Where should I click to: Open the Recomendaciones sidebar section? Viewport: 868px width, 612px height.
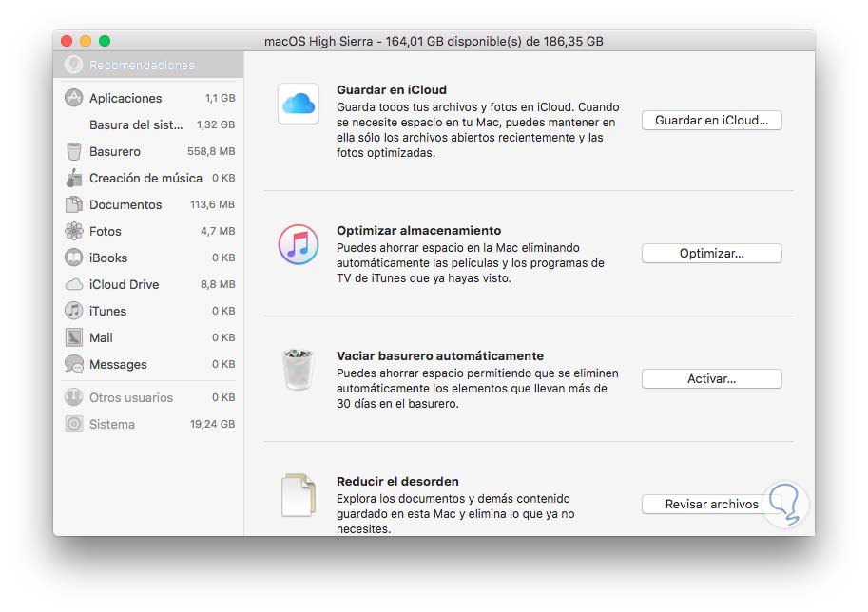148,65
